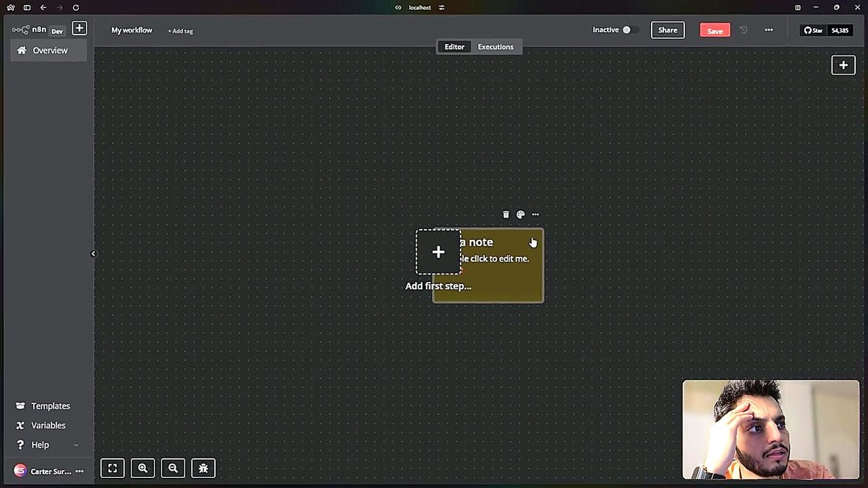868x488 pixels.
Task: Switch to the Editor tab
Action: tap(454, 47)
